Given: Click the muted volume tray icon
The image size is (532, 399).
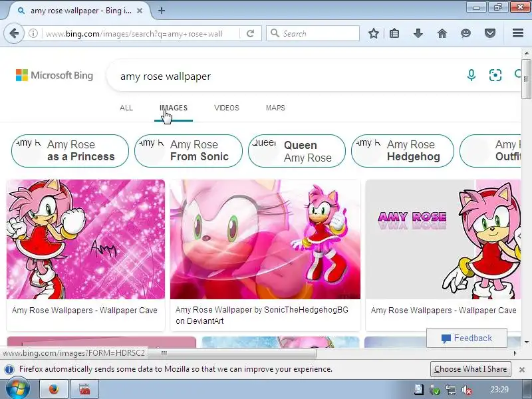Looking at the screenshot, I should click(x=467, y=390).
